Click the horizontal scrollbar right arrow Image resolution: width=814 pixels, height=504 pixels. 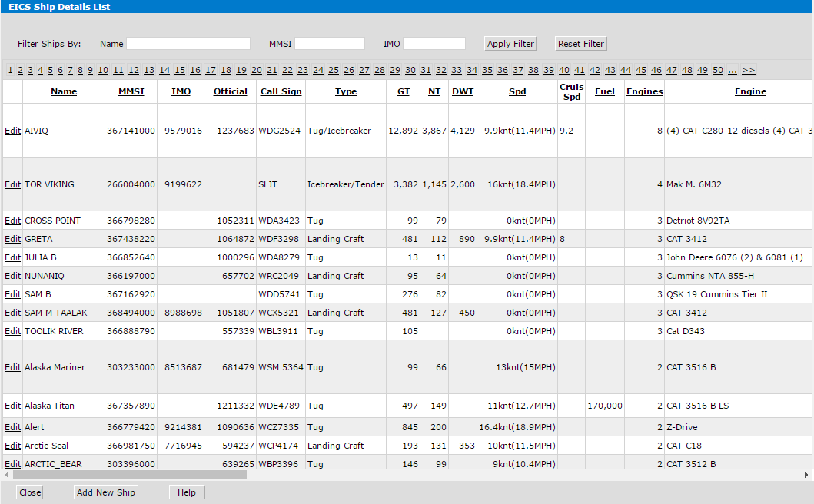[x=809, y=475]
